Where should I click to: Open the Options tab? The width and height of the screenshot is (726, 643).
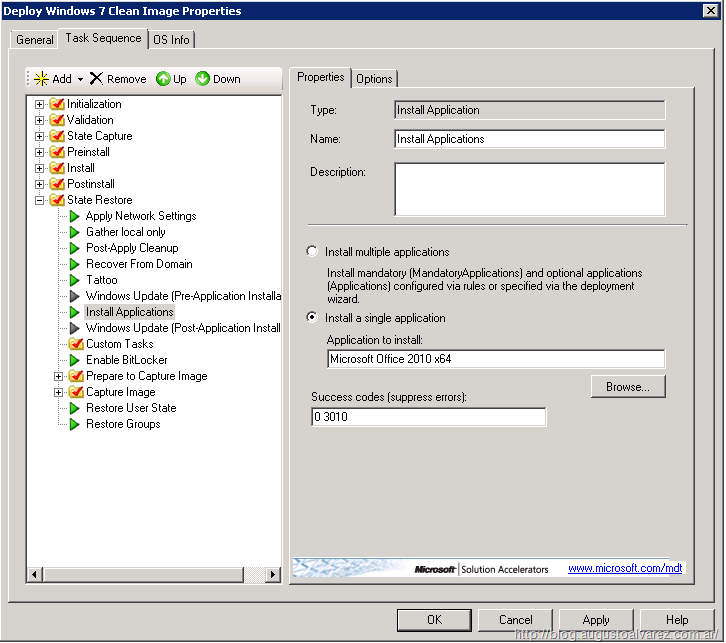[374, 79]
